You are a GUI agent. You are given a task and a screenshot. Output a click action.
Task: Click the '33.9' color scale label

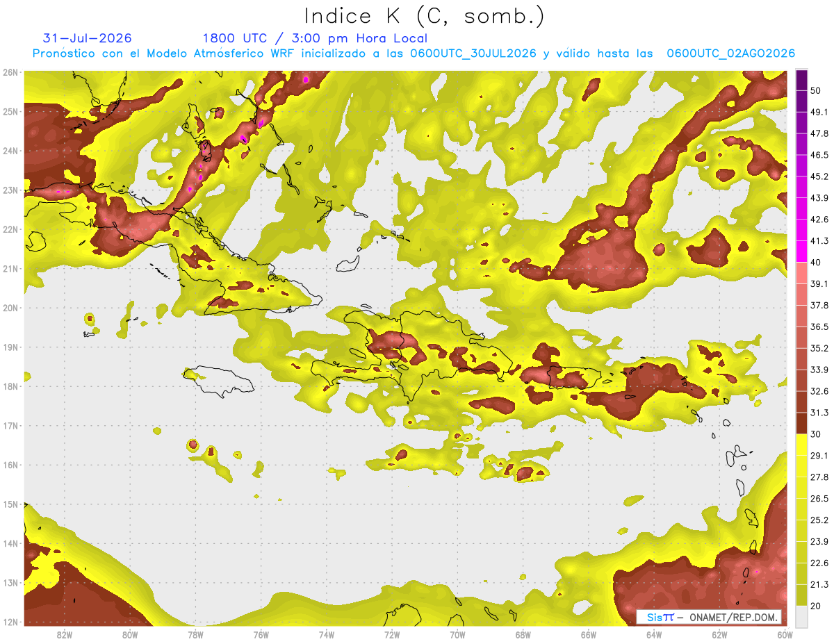819,370
